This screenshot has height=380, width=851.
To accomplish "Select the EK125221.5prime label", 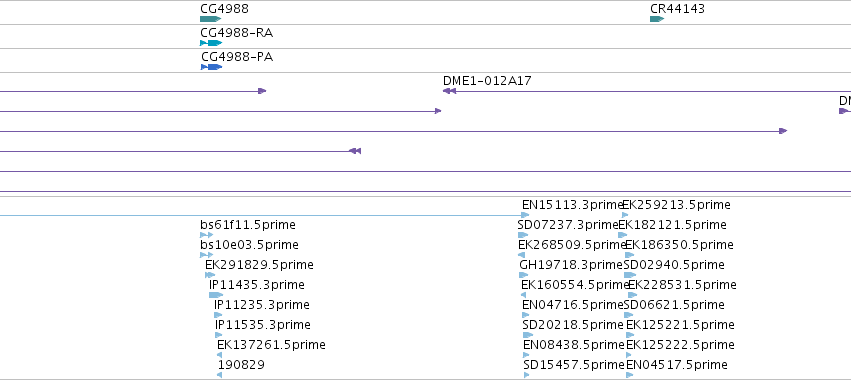I will [x=680, y=325].
